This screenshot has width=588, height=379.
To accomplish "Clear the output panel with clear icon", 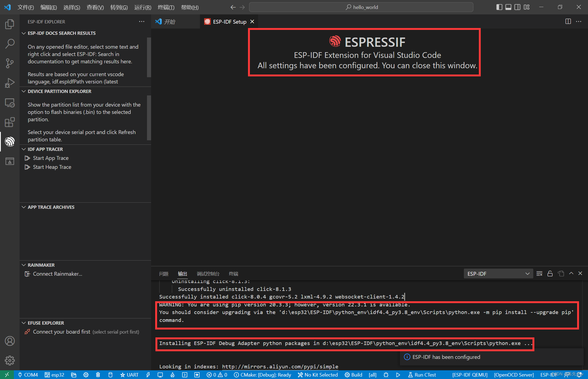I will (x=539, y=274).
